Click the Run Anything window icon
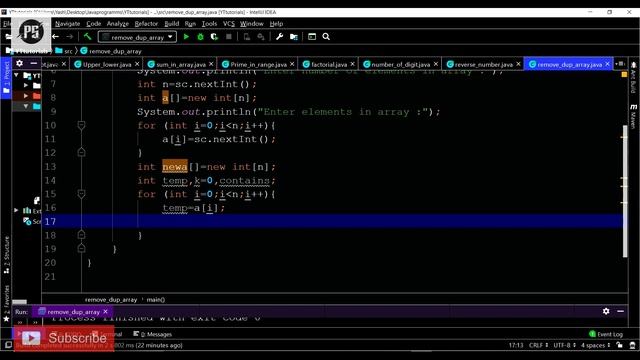 [x=312, y=37]
